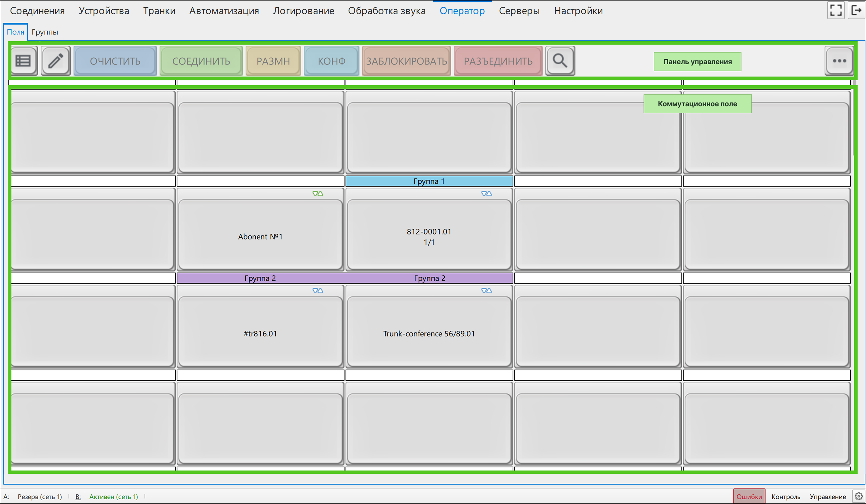866x504 pixels.
Task: Click the РАЗЪЕДИНИТЬ button
Action: click(x=498, y=61)
